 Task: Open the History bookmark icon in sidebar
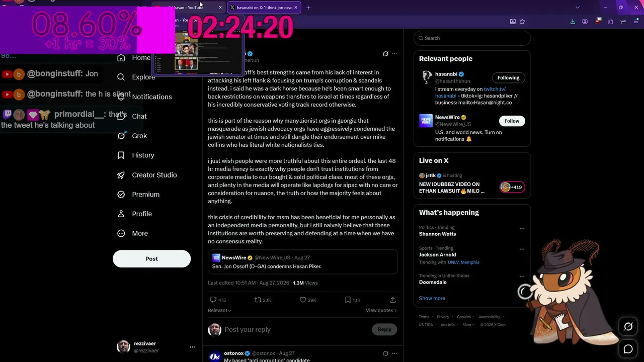click(x=121, y=155)
